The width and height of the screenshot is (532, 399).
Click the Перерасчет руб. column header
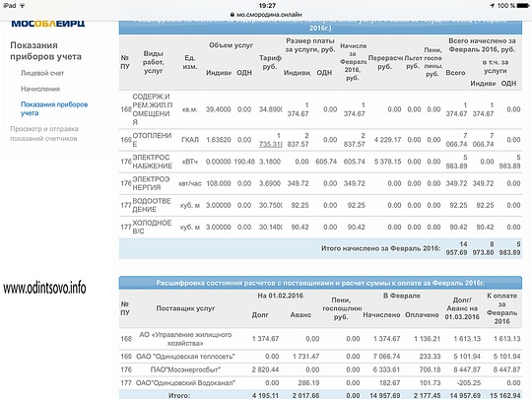[x=385, y=62]
